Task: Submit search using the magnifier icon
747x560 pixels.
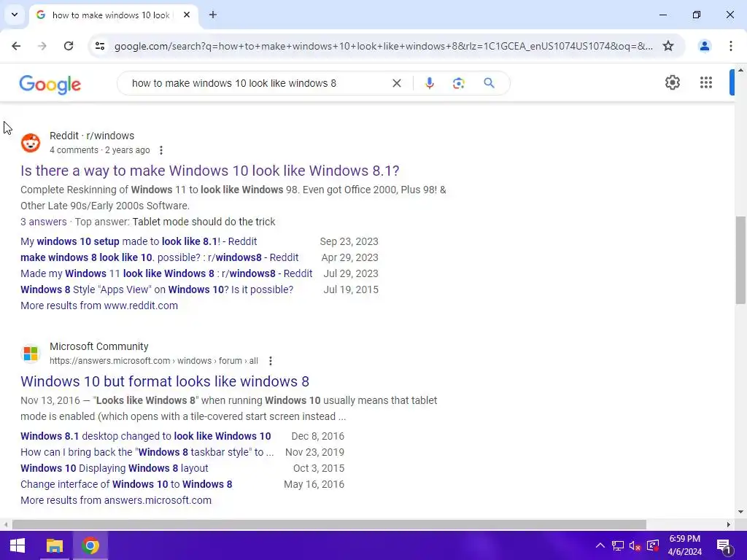Action: click(489, 83)
